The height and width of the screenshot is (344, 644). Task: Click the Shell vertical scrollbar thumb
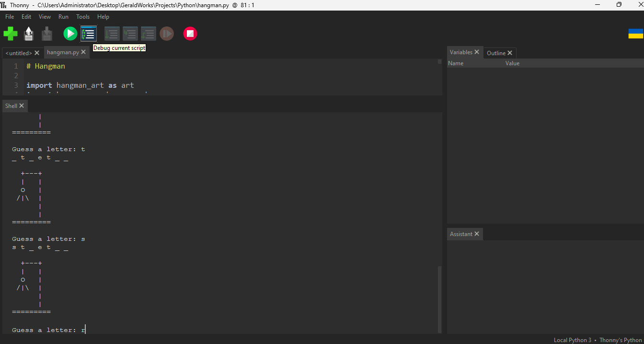tap(439, 298)
